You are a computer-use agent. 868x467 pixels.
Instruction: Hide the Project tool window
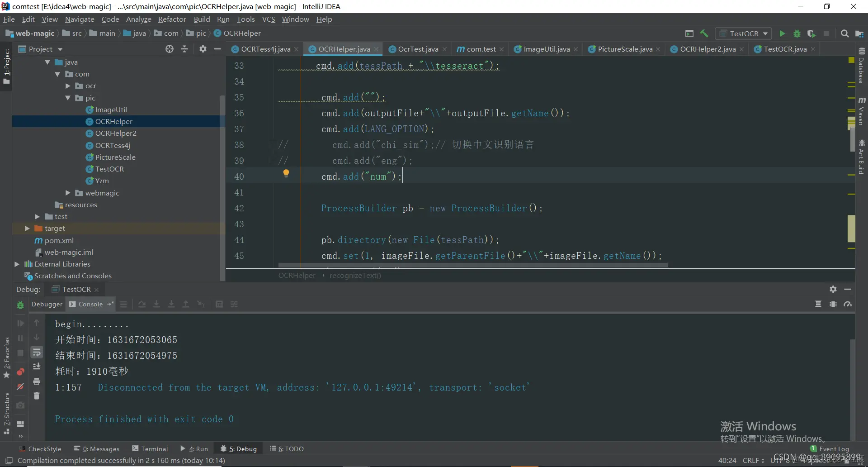click(x=217, y=49)
